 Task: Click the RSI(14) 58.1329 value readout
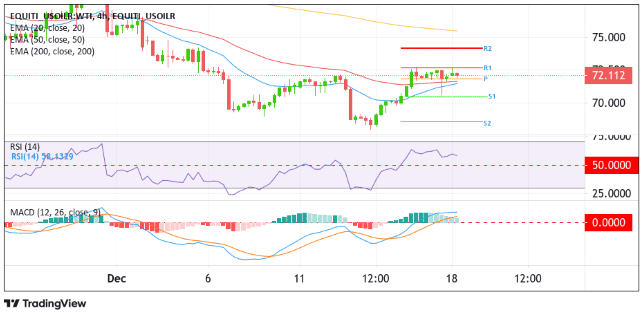coord(42,156)
